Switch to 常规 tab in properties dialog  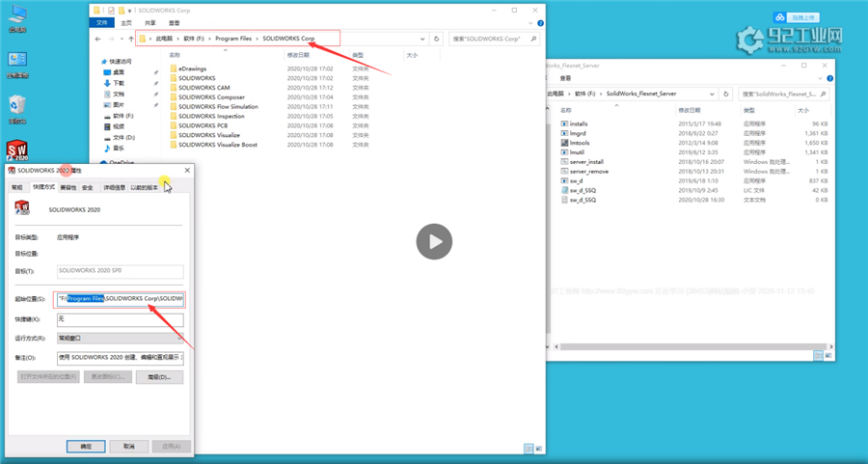click(17, 188)
